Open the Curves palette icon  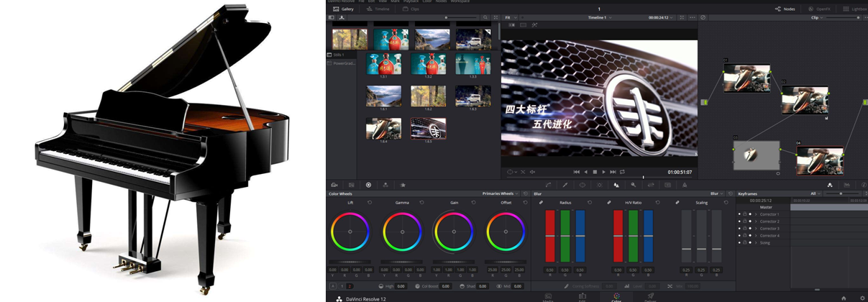(549, 185)
